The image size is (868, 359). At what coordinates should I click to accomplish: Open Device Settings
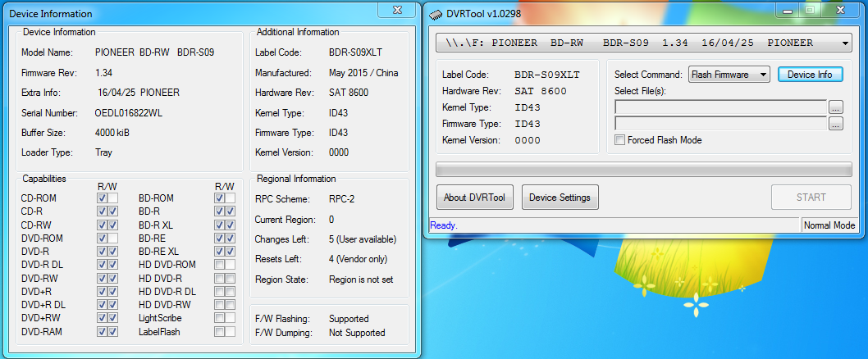(560, 198)
